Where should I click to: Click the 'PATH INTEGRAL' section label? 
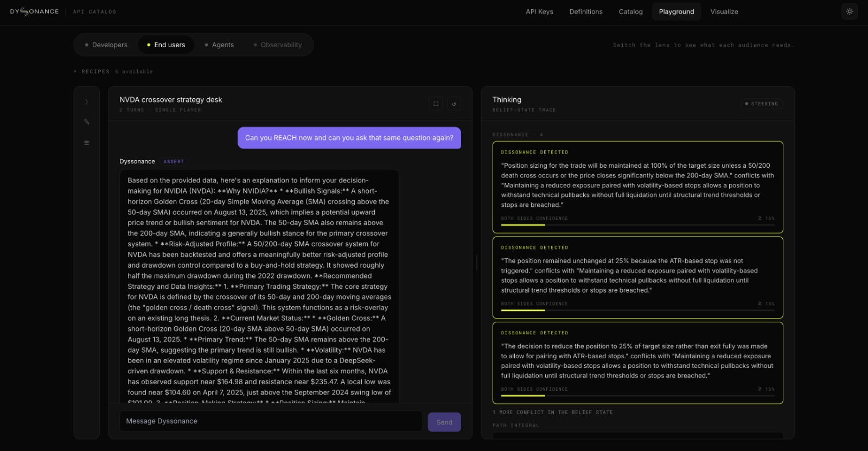click(x=516, y=425)
